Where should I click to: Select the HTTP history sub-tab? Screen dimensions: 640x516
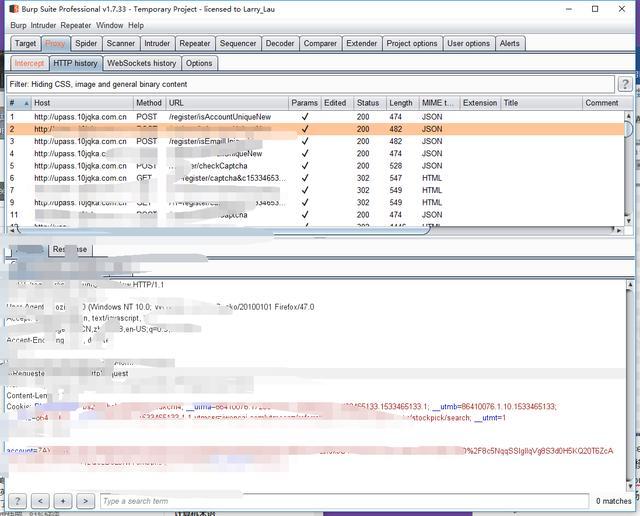[76, 63]
